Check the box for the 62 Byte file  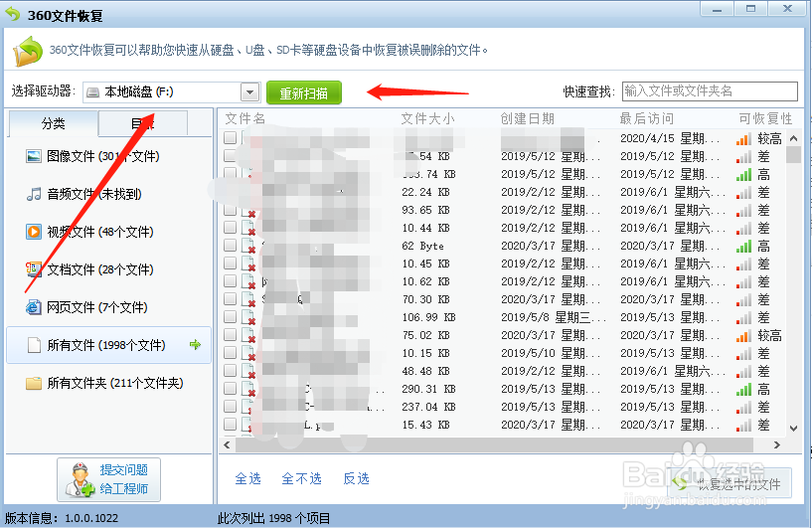(x=231, y=246)
